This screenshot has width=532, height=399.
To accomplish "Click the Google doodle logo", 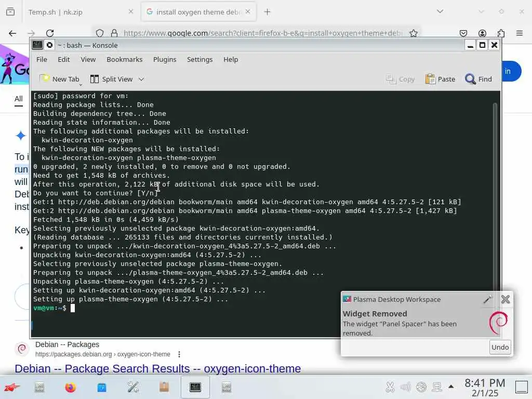I will [14, 65].
